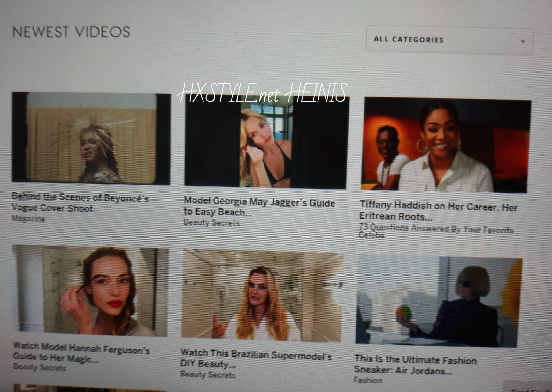Open the Hannah Ferguson makeup video thumbnail
The height and width of the screenshot is (392, 552).
pyautogui.click(x=90, y=291)
